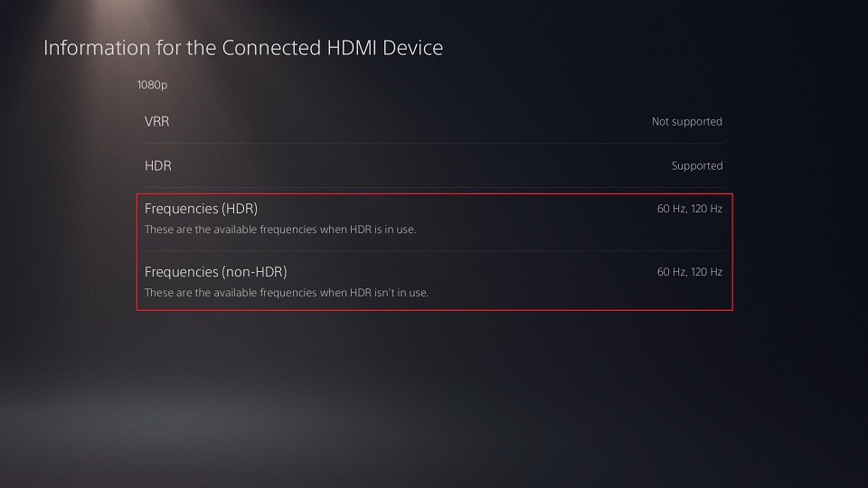Click "120 Hz" in the Frequencies (non-HDR) row
This screenshot has height=488, width=868.
pos(706,272)
